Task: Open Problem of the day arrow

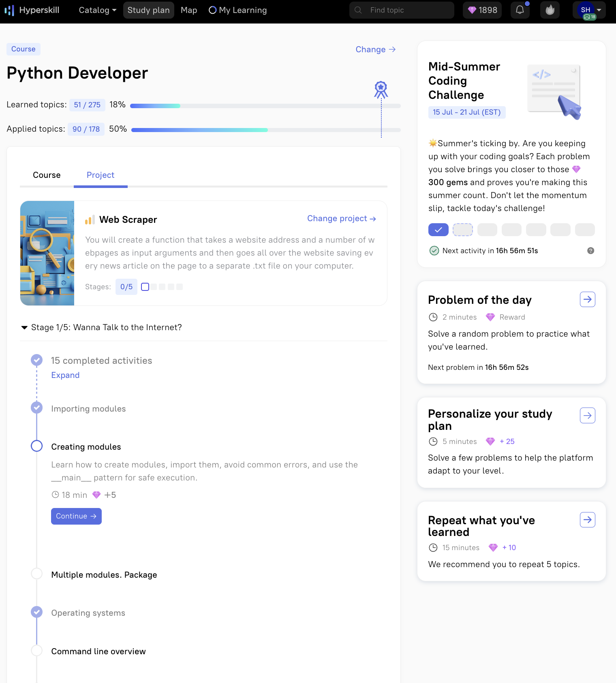Action: click(587, 299)
